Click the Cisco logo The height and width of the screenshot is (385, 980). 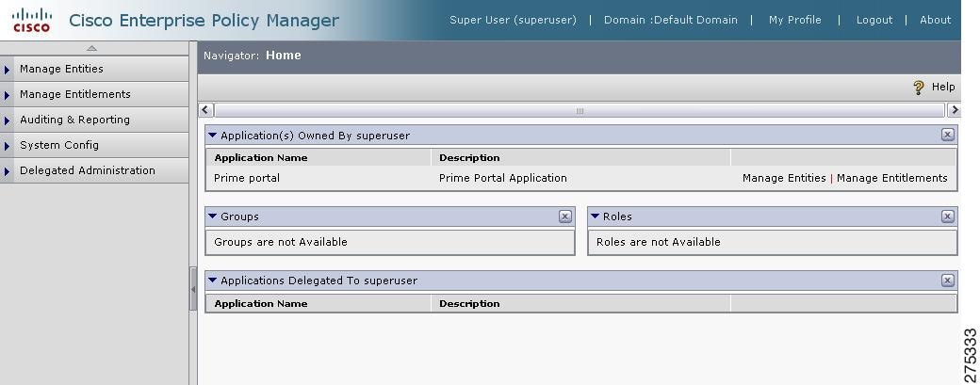pyautogui.click(x=32, y=20)
